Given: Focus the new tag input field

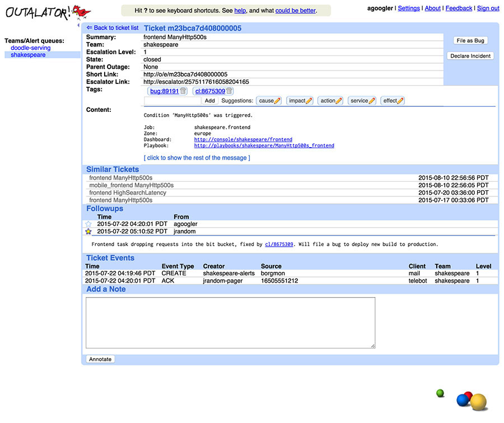Looking at the screenshot, I should pos(172,101).
